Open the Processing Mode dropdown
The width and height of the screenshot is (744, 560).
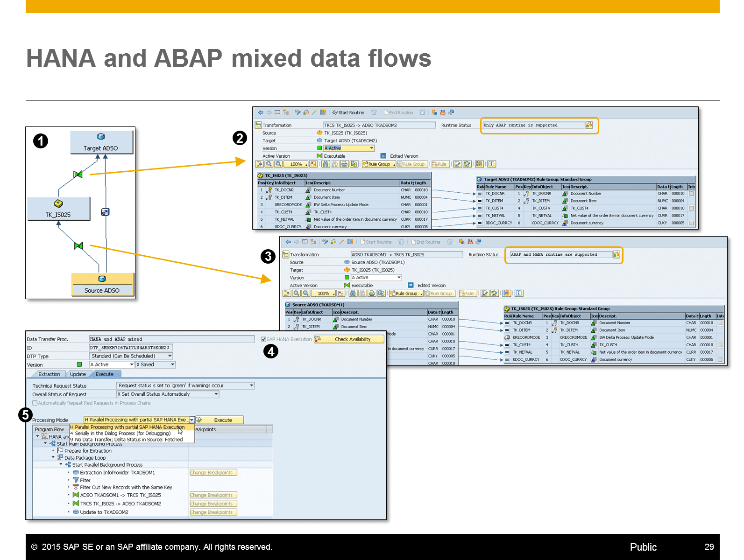tap(191, 420)
